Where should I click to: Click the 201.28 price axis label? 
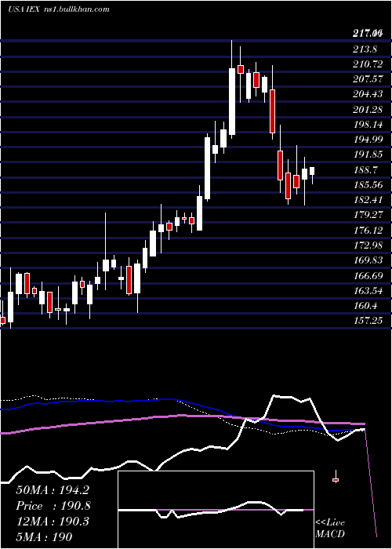tap(368, 110)
